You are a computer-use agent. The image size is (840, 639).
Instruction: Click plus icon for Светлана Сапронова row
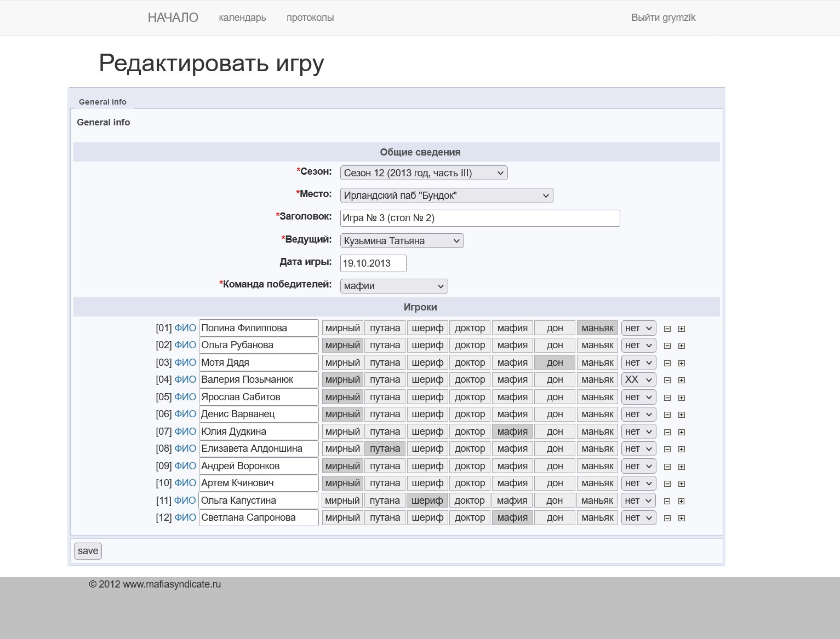click(682, 518)
